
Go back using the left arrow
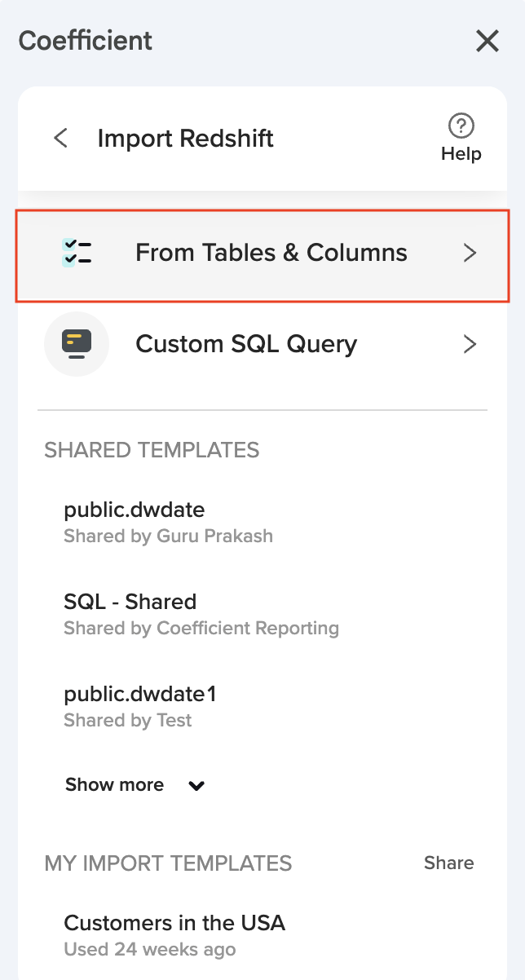click(61, 138)
